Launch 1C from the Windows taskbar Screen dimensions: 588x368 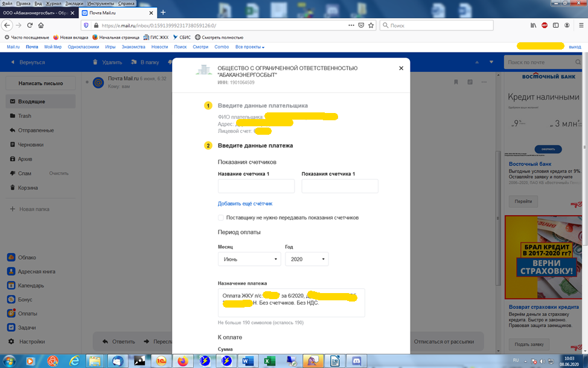[x=161, y=361]
